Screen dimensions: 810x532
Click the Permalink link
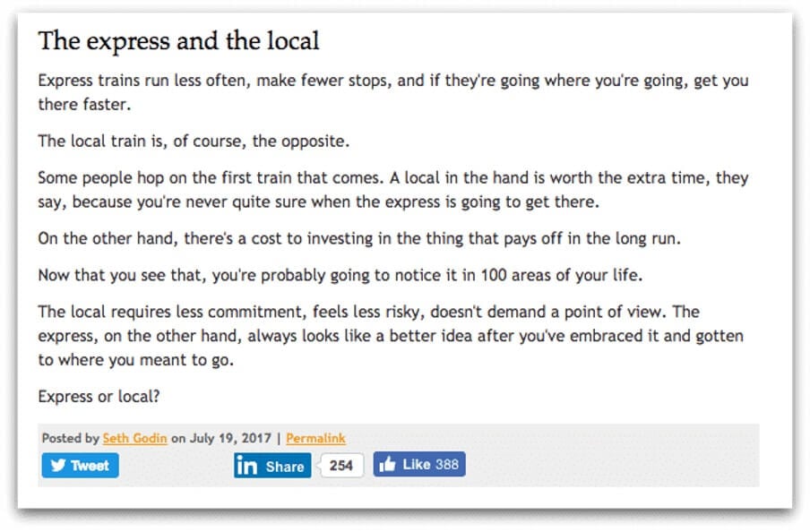point(315,438)
